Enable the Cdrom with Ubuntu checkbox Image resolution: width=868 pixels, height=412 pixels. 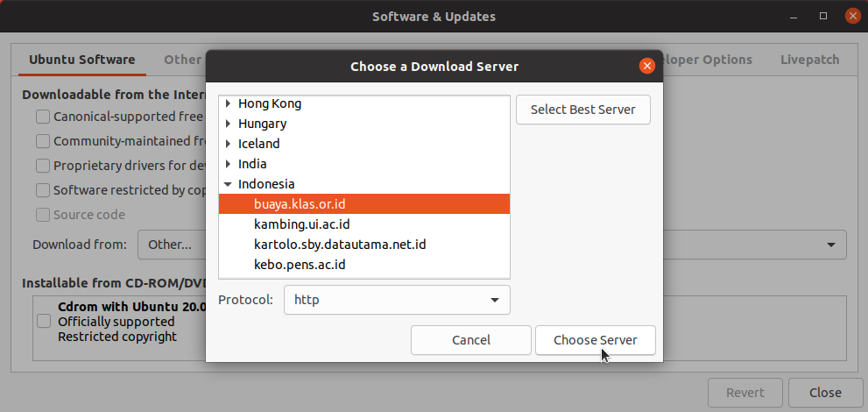coord(43,321)
